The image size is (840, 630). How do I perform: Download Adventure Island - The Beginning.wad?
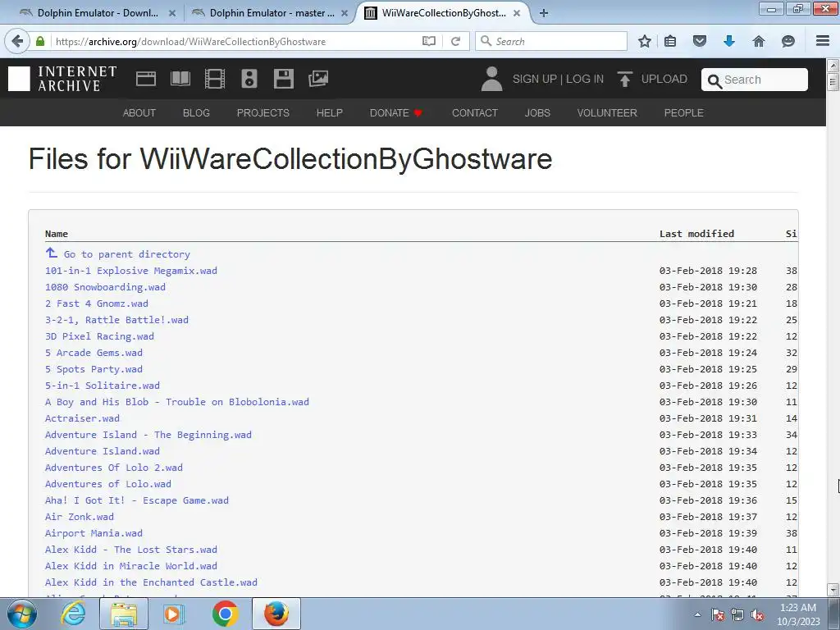(148, 435)
